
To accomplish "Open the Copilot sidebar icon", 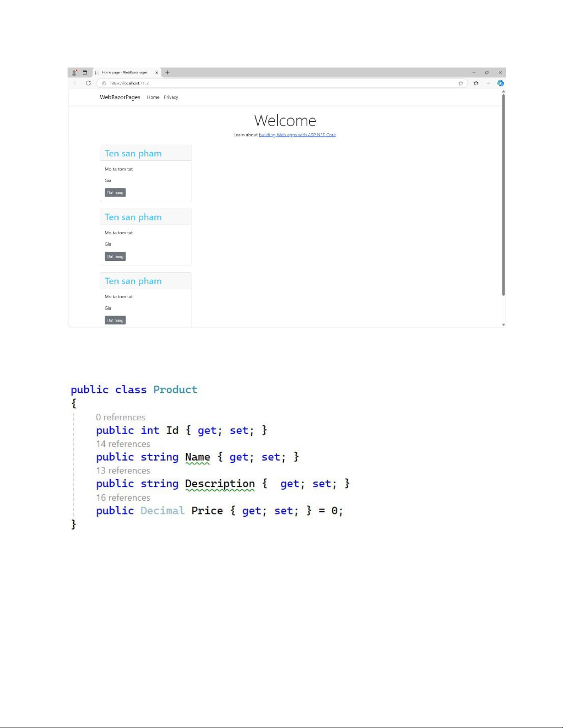I will point(500,83).
